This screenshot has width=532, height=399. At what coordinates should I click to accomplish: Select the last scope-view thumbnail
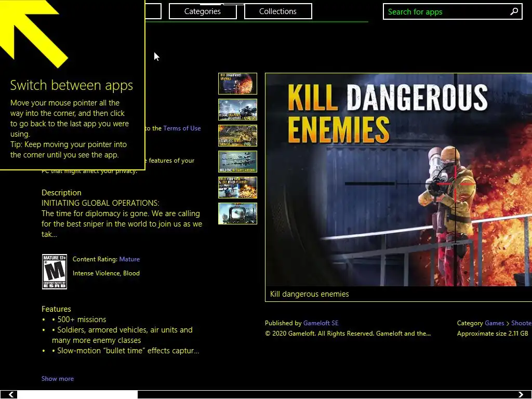coord(237,214)
